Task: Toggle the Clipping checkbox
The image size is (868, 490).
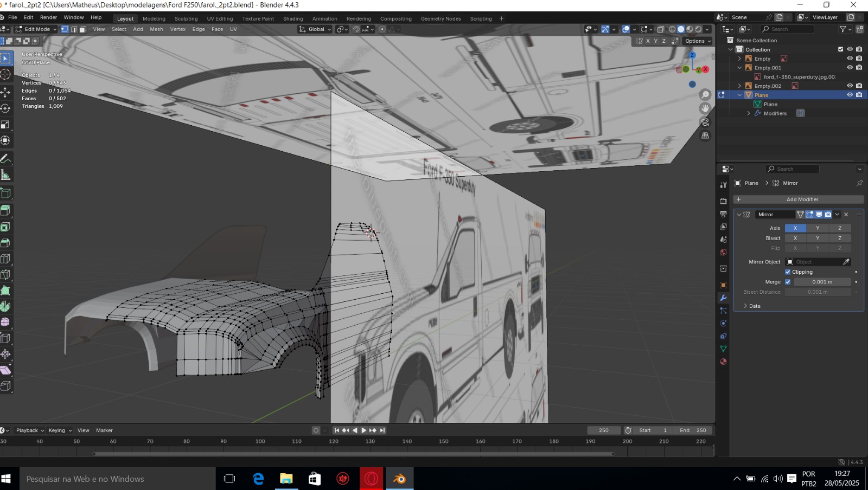Action: 788,272
